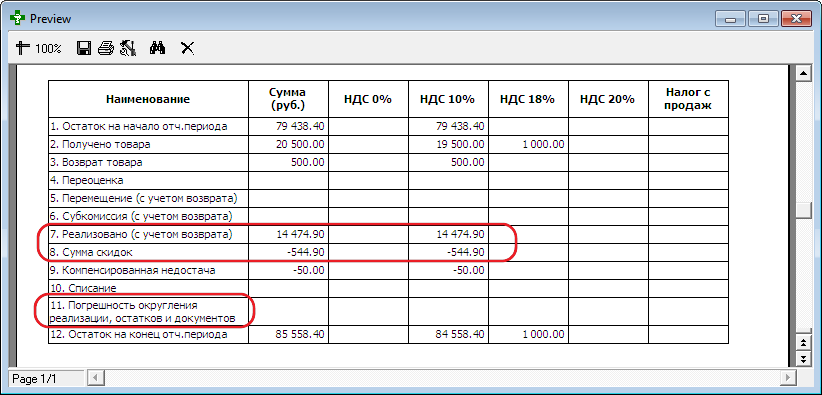The height and width of the screenshot is (395, 822).
Task: Click the vertical scrollbar thumb
Action: coord(802,210)
